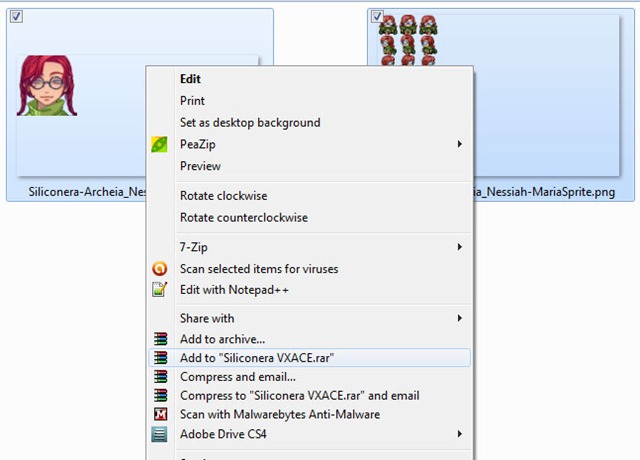Click the PeaZip green icon
Image resolution: width=640 pixels, height=460 pixels.
pyautogui.click(x=159, y=145)
